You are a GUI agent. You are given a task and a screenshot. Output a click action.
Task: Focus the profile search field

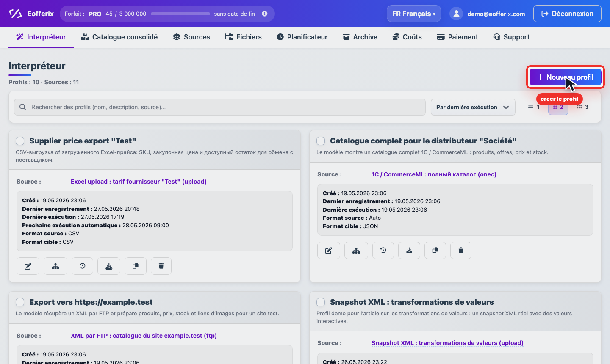pos(220,107)
